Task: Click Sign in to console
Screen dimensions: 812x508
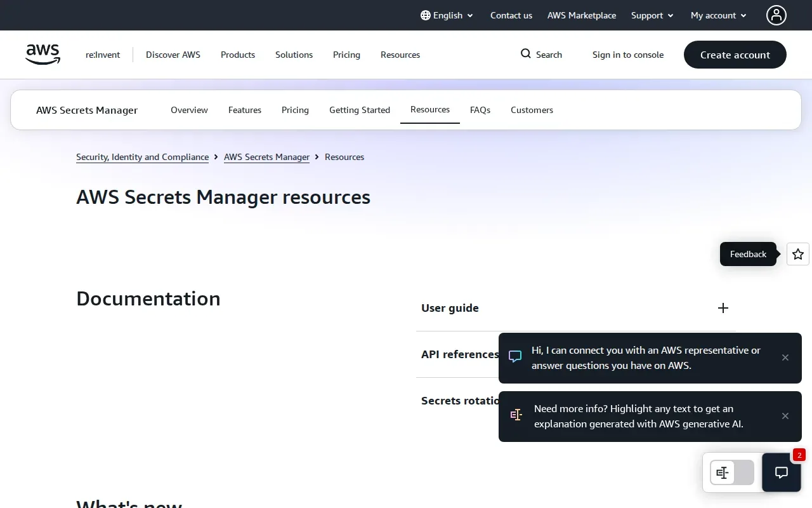Action: tap(628, 55)
